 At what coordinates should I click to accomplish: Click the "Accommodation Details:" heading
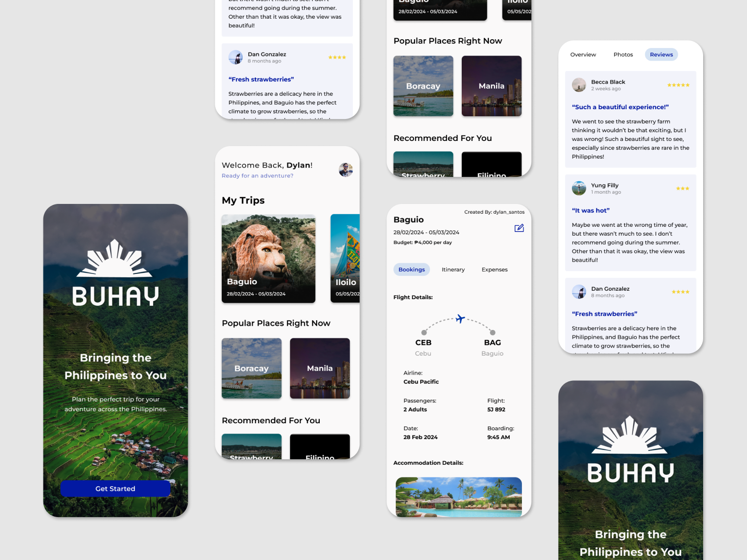[429, 463]
